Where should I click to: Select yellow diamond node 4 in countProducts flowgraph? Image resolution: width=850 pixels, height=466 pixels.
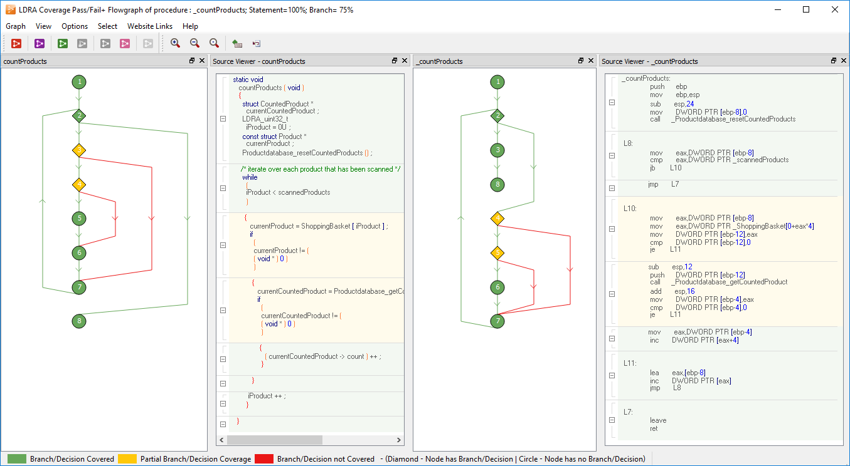pos(79,185)
